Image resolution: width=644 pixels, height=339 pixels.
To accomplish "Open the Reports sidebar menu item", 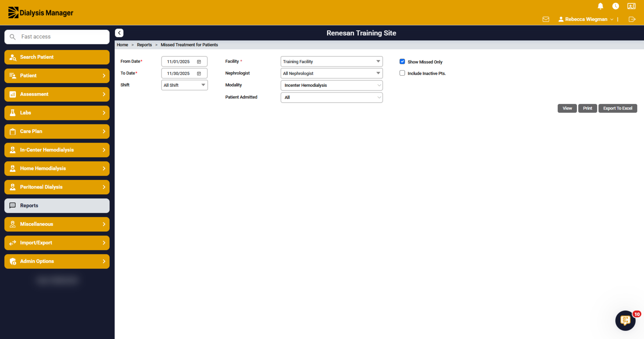I will [57, 205].
